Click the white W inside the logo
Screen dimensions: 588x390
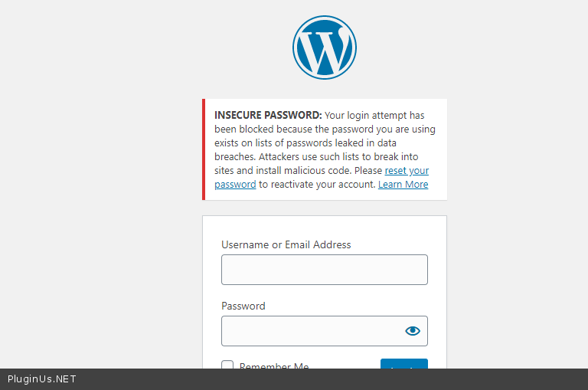[324, 48]
